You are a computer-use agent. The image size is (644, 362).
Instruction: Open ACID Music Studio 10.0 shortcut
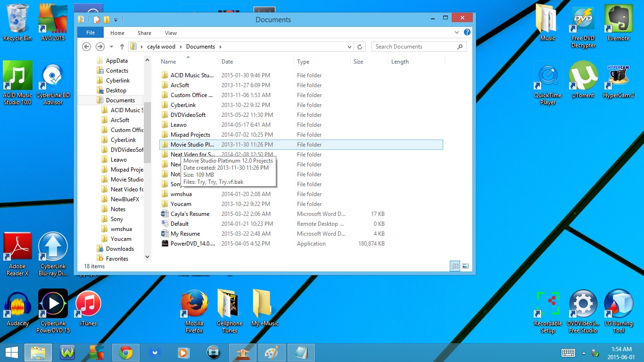point(17,82)
